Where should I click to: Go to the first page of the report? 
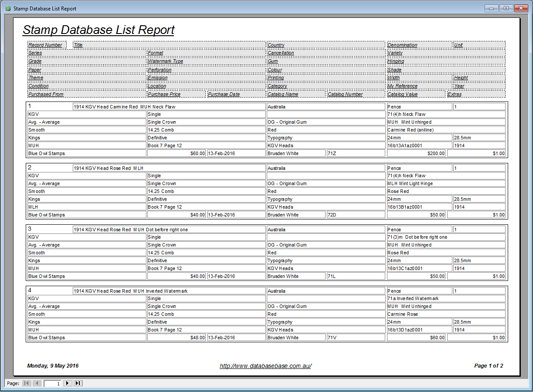click(x=27, y=383)
